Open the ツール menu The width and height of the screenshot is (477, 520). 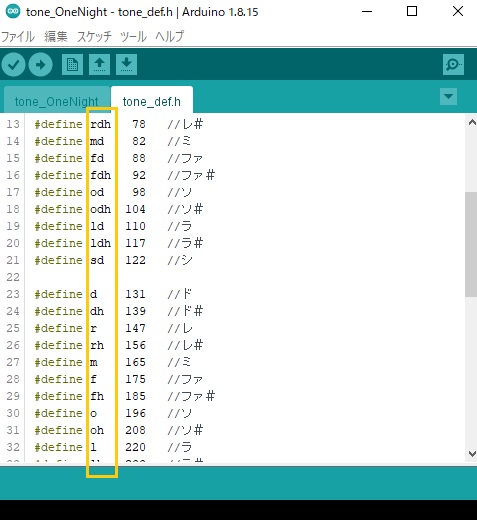[133, 36]
